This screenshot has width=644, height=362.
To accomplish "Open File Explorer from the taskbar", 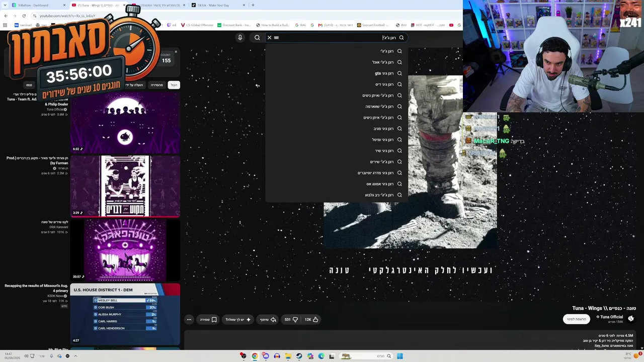I will pyautogui.click(x=288, y=356).
